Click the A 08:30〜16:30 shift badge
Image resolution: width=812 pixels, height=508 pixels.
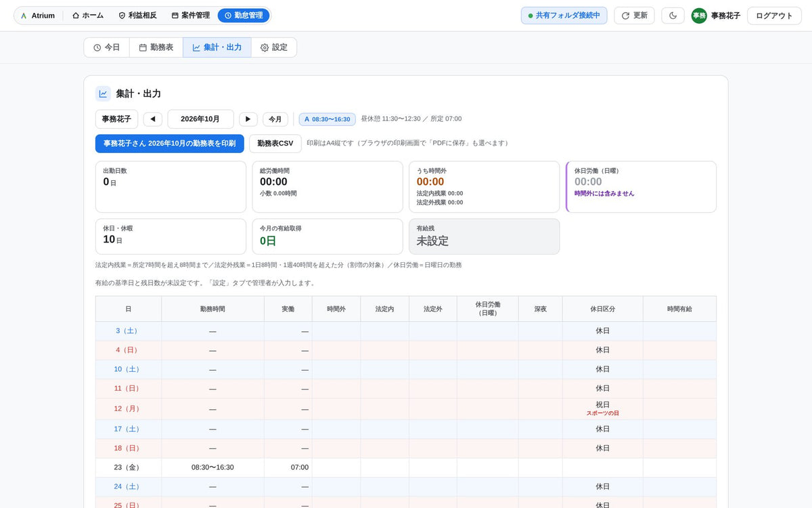pos(328,119)
